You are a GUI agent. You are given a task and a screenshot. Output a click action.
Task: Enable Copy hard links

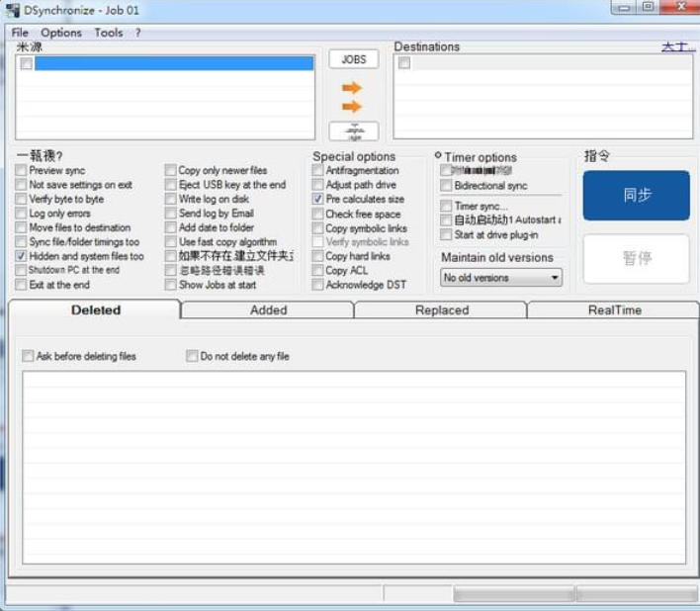pos(317,256)
